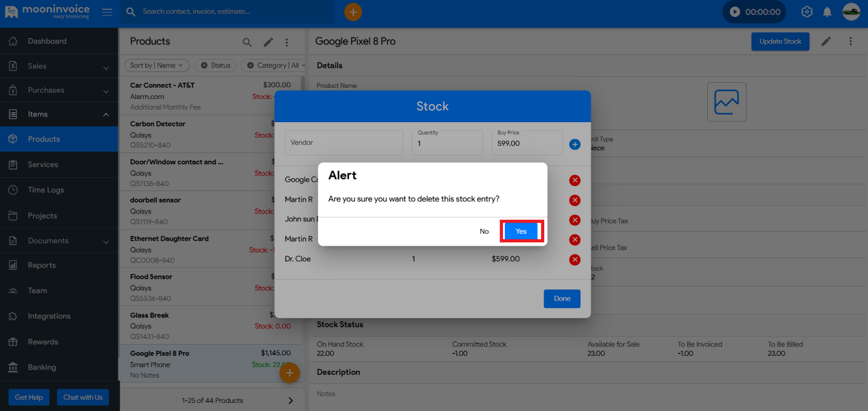This screenshot has height=411, width=868.
Task: Toggle the hamburger sidebar menu
Action: tap(107, 12)
